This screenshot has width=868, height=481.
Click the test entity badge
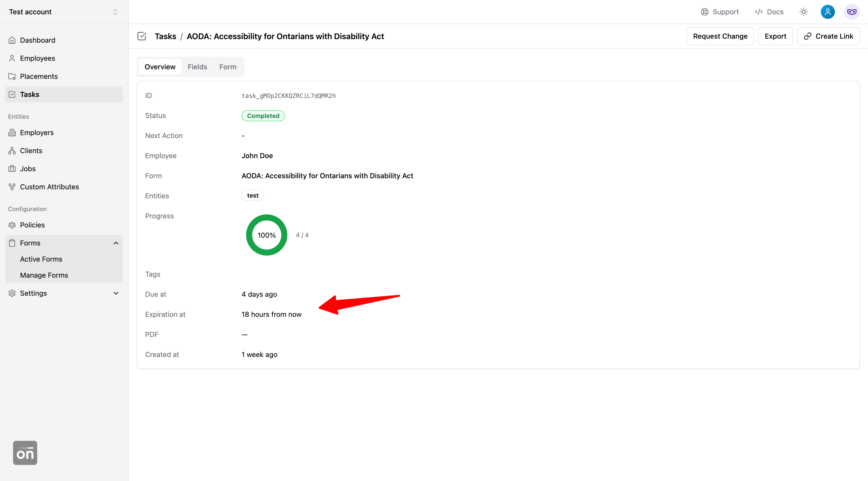coord(253,195)
